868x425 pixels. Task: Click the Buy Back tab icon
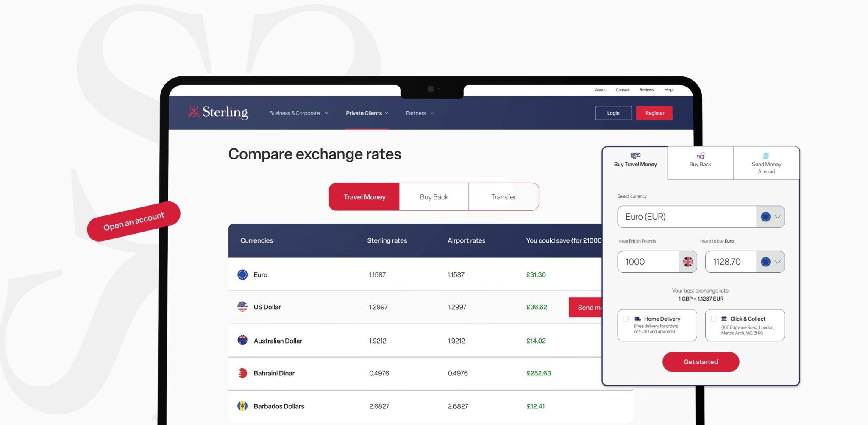(701, 156)
